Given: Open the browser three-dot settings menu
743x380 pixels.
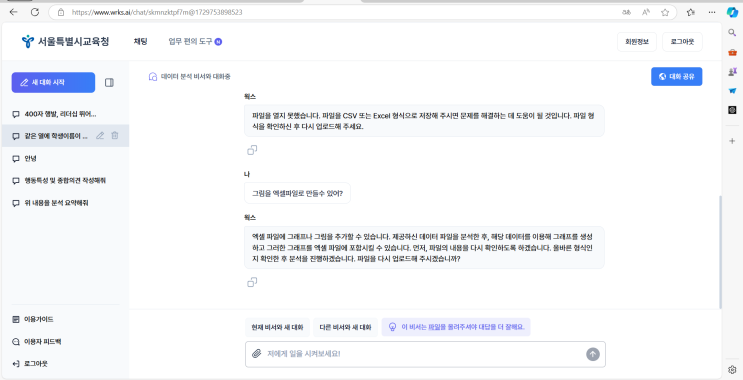Looking at the screenshot, I should pyautogui.click(x=712, y=12).
